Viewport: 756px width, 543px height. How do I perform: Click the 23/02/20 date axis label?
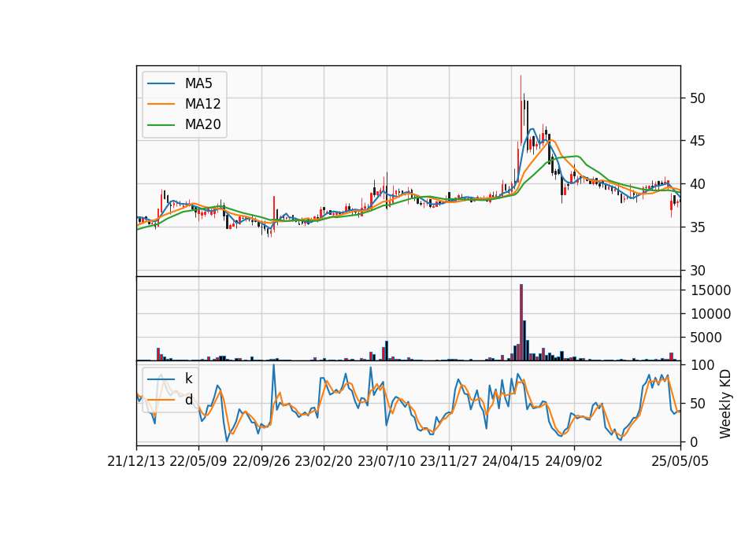coord(324,461)
